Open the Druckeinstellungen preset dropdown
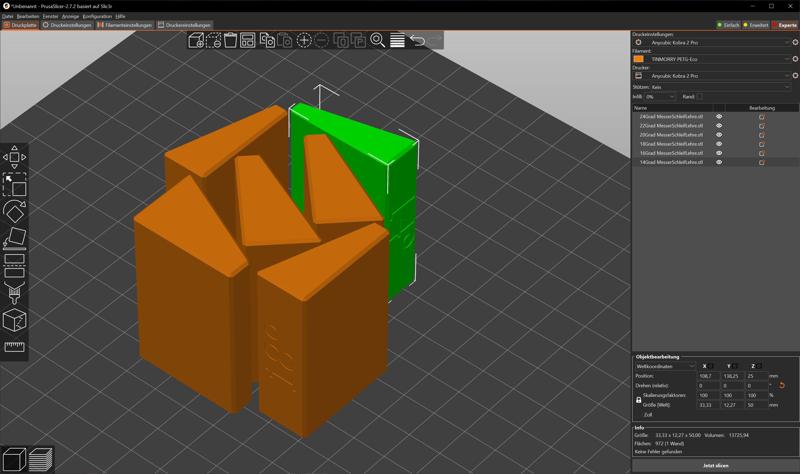800x474 pixels. pyautogui.click(x=712, y=42)
